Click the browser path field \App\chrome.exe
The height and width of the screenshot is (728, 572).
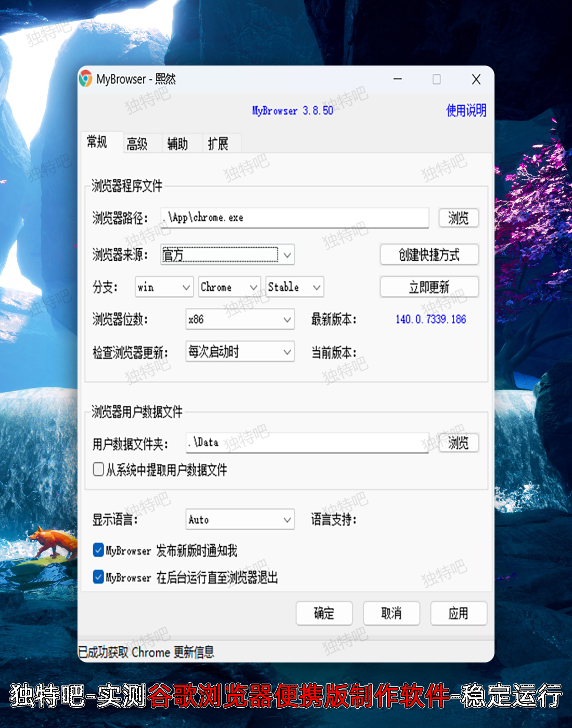coord(295,218)
